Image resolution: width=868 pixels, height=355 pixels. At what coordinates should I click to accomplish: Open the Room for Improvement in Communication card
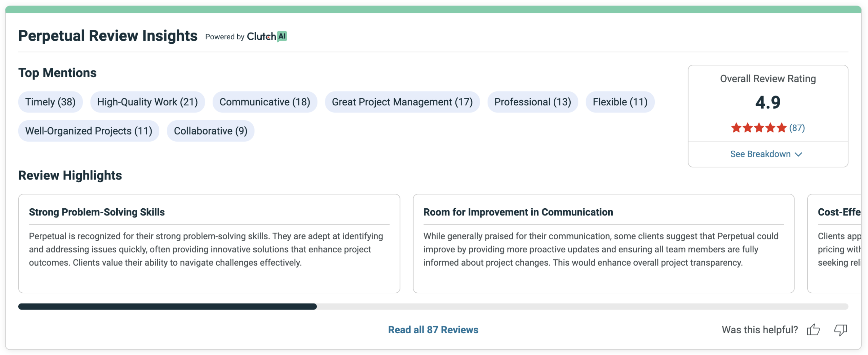[604, 244]
